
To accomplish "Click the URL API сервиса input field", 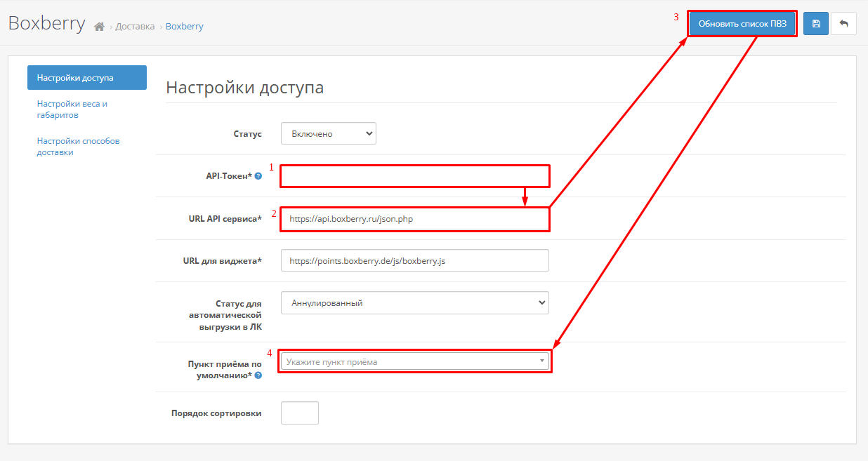I will (x=415, y=219).
